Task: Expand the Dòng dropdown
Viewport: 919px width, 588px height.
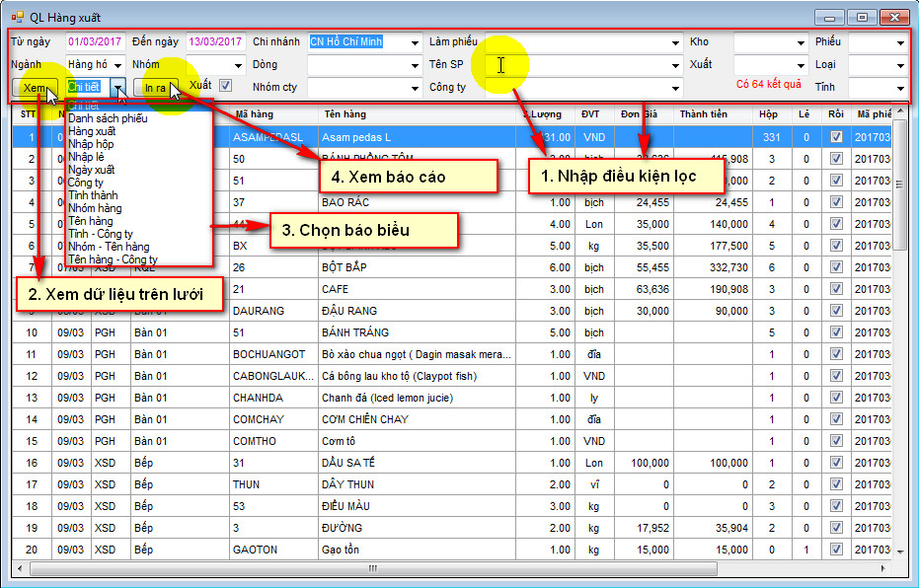Action: (x=415, y=65)
